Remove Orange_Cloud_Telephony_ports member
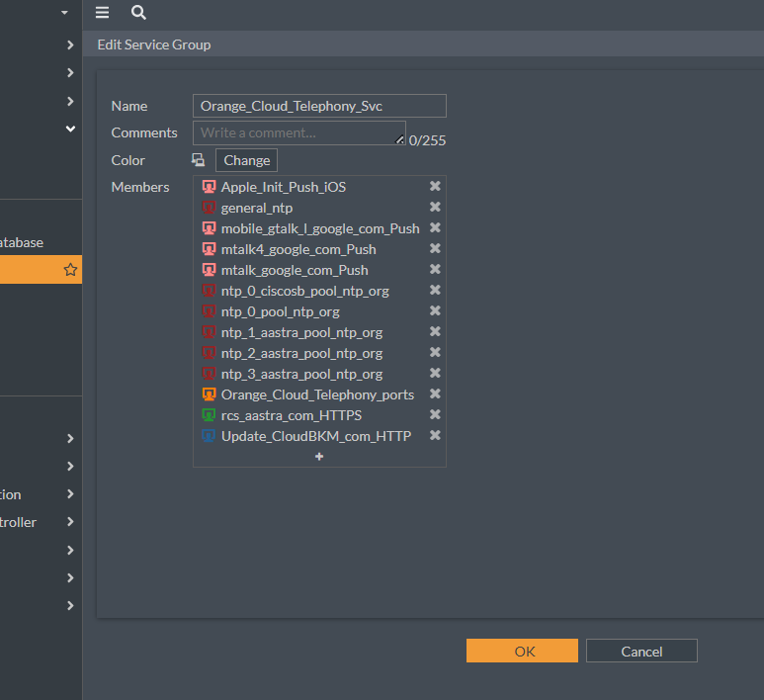The height and width of the screenshot is (700, 764). (x=435, y=394)
